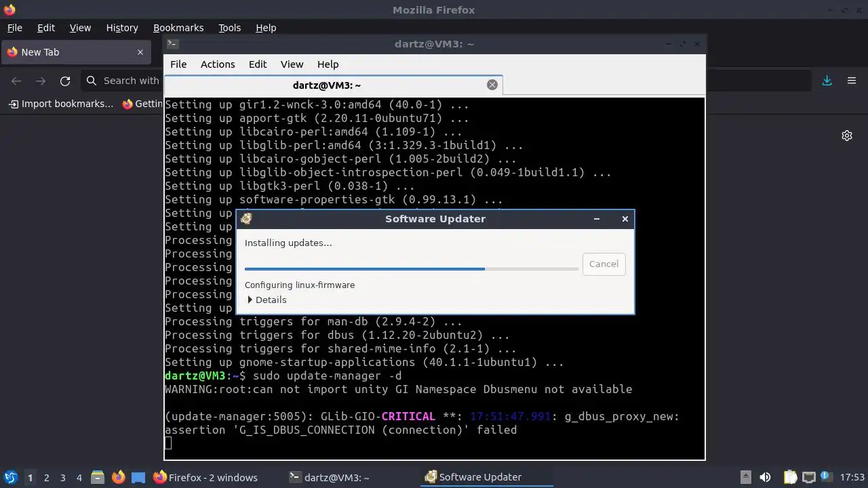Open Firefox Help menu

(266, 28)
